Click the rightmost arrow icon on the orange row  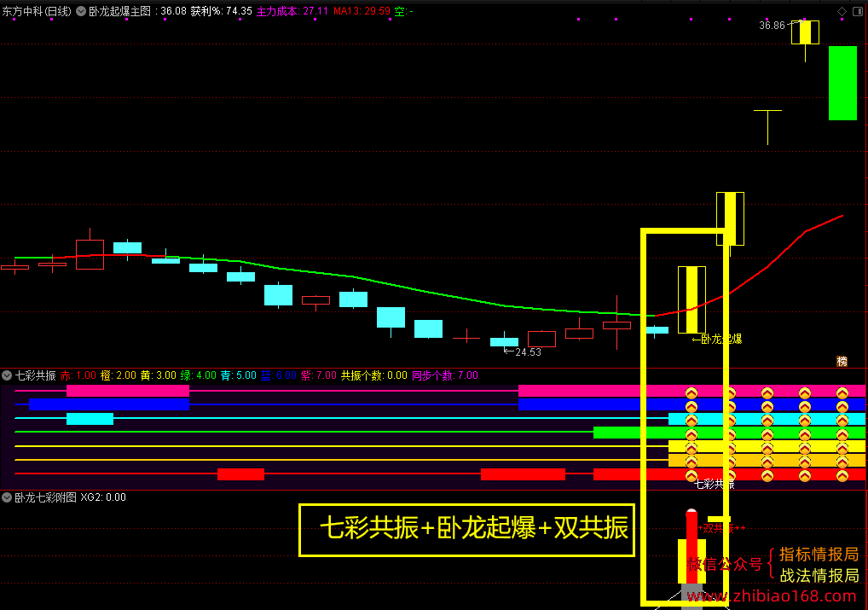[x=842, y=462]
